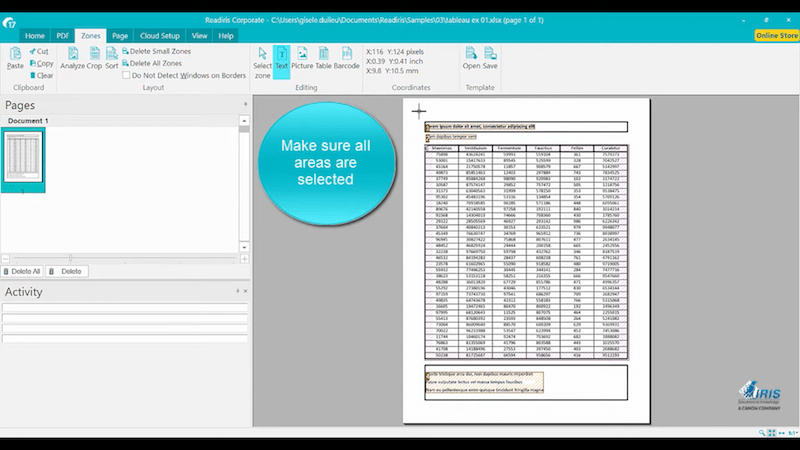Clear the clipboard selection
Screen dimensions: 800x450
pos(41,76)
